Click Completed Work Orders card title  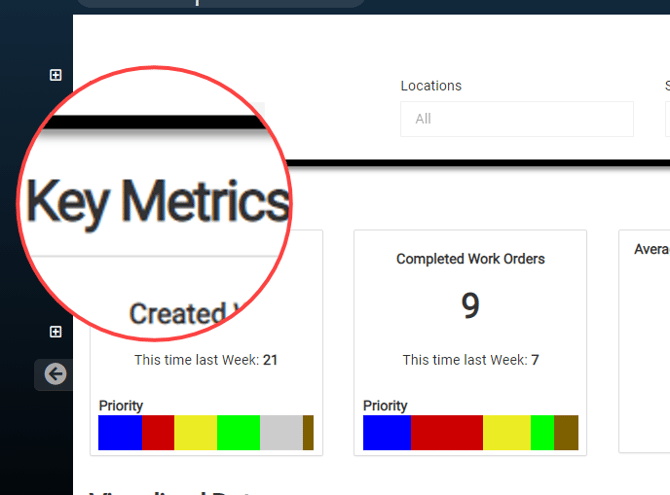point(470,259)
